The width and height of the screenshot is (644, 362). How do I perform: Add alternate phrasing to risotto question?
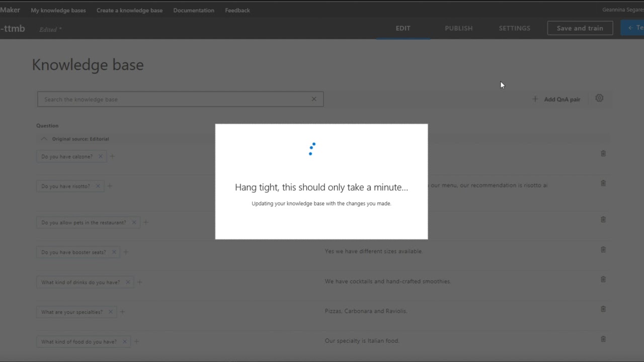110,186
